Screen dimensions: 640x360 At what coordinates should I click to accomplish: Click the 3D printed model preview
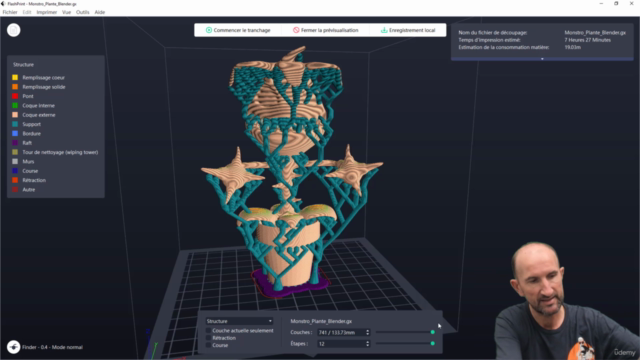point(291,171)
